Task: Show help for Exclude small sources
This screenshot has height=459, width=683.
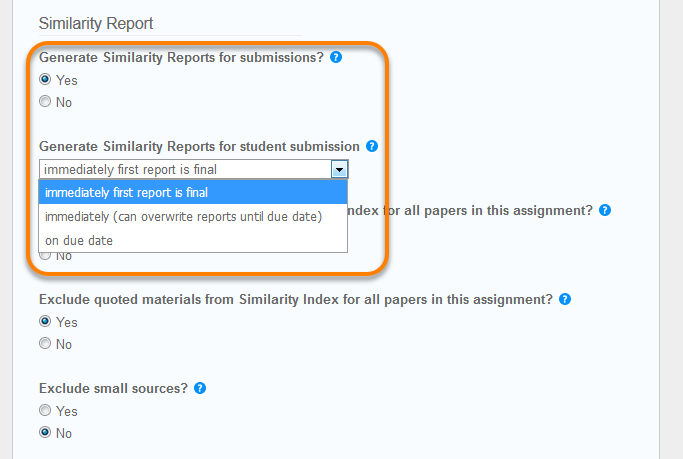Action: pos(200,388)
